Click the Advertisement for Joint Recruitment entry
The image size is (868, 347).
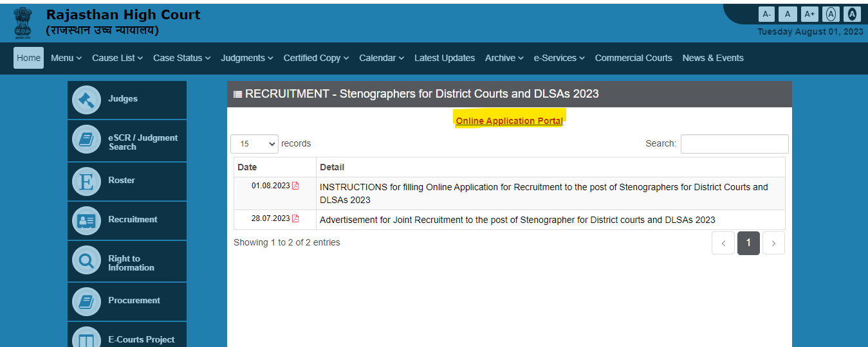pos(517,220)
